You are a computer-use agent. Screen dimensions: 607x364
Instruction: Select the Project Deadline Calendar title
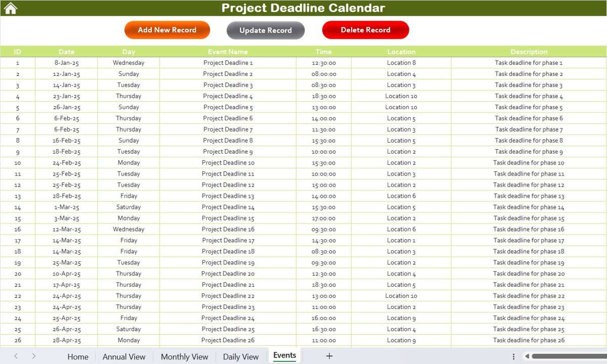pyautogui.click(x=303, y=8)
